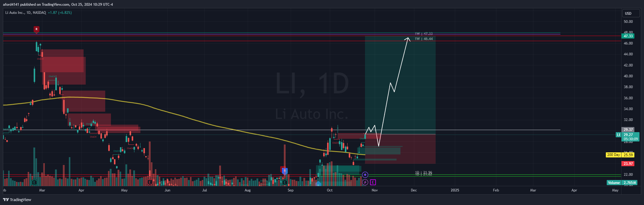
Task: Click the red E earnings marker on the volume bars
Action: click(150, 182)
